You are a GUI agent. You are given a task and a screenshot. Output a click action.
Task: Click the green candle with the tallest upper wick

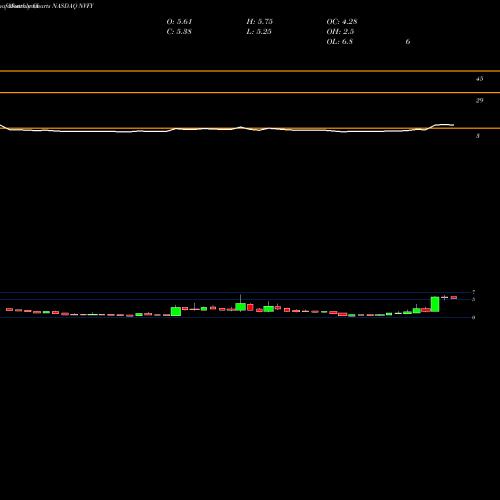click(240, 307)
